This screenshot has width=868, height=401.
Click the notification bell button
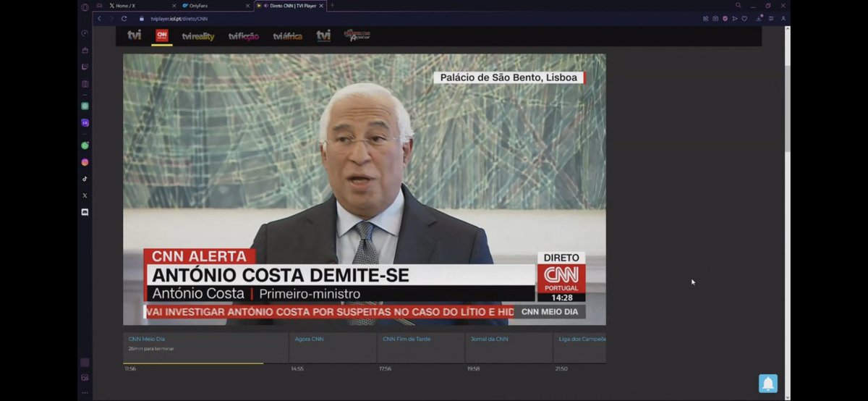click(768, 382)
